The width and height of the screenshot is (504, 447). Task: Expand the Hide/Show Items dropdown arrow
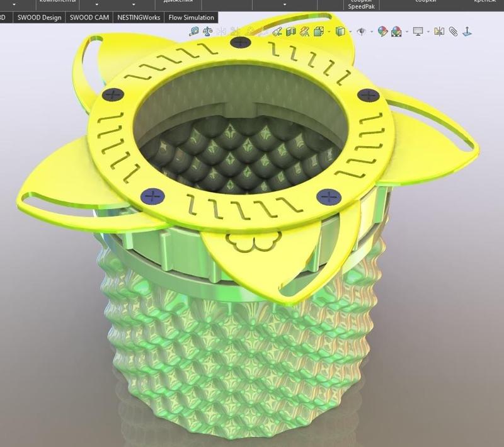[372, 31]
